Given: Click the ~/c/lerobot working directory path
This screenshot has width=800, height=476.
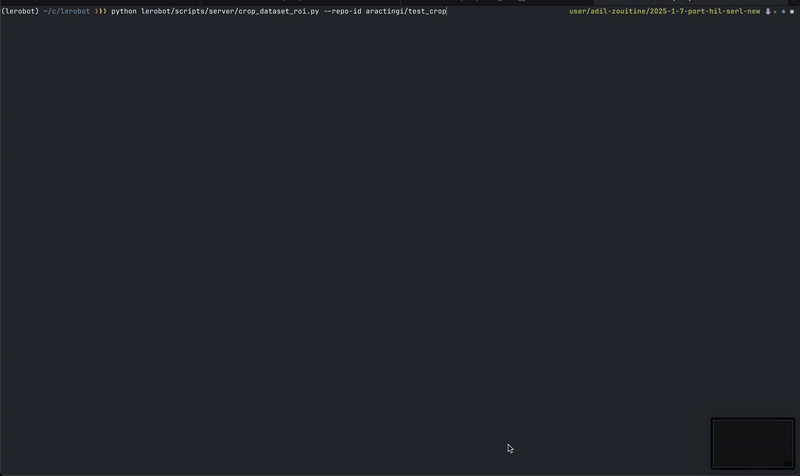Looking at the screenshot, I should 66,11.
